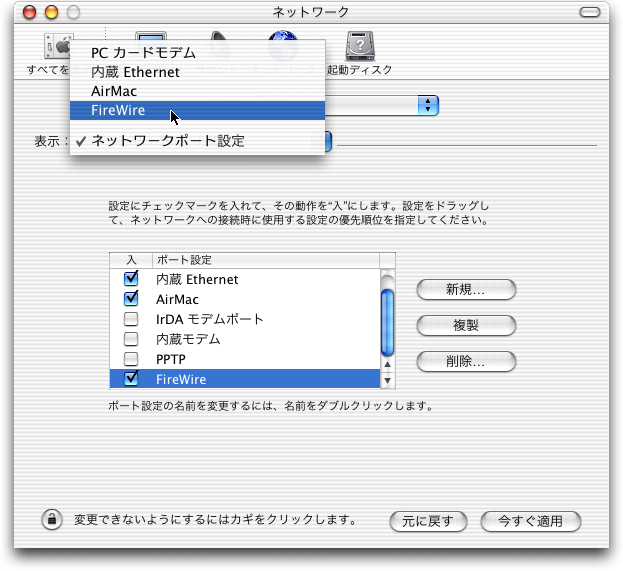Uncheck the 内蔵 Ethernet port checkbox
This screenshot has width=623, height=571.
131,279
